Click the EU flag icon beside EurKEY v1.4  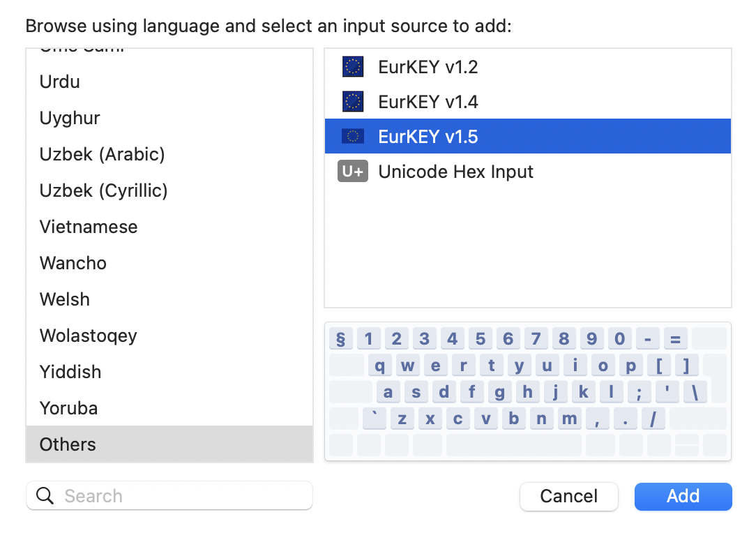pos(352,101)
